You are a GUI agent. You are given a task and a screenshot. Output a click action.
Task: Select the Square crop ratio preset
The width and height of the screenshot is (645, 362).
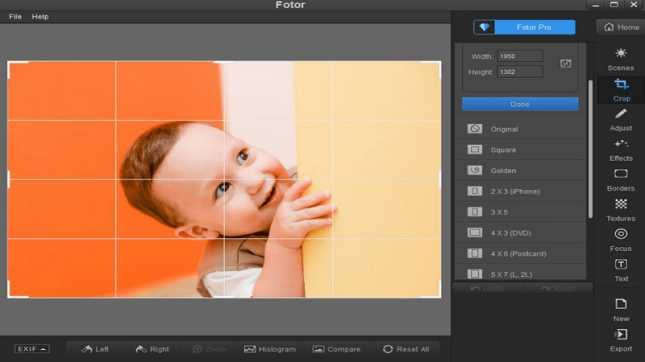tap(520, 150)
